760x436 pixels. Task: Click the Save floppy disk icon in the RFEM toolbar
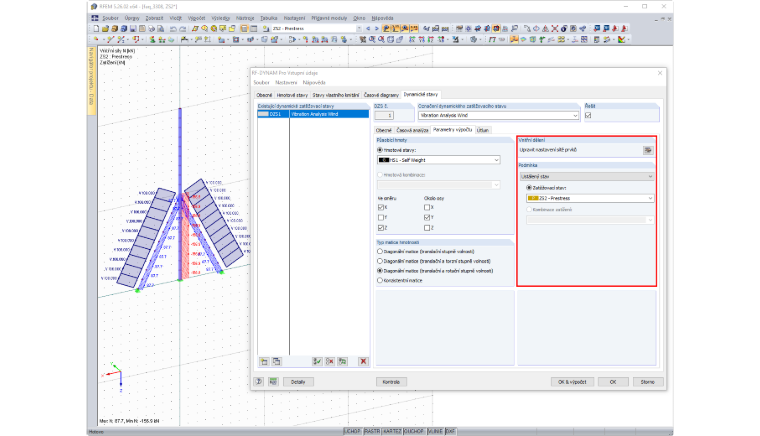[133, 29]
